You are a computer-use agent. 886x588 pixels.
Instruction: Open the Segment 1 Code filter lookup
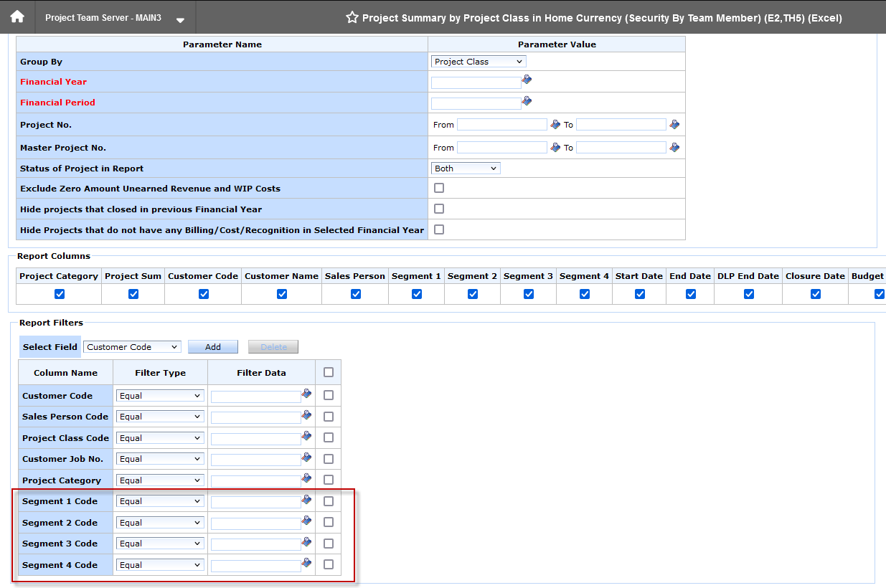[306, 499]
